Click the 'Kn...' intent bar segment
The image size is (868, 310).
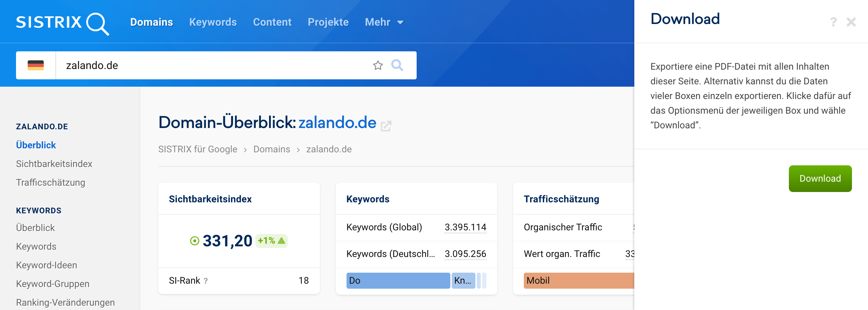point(463,281)
